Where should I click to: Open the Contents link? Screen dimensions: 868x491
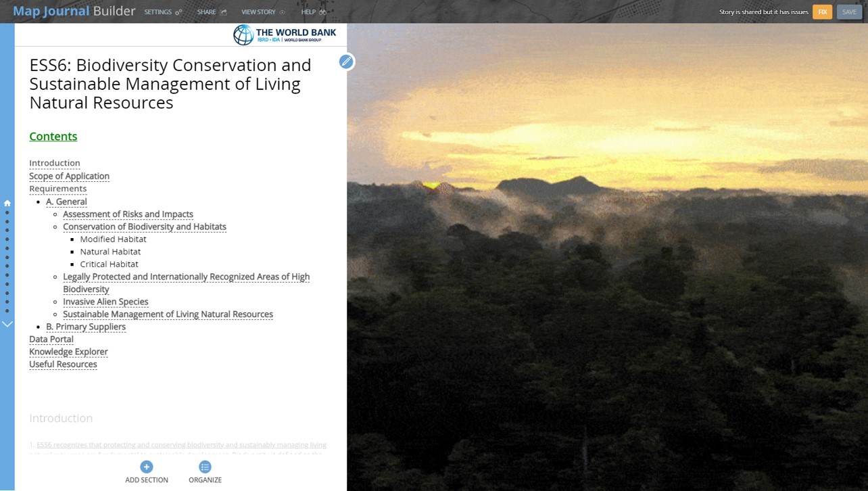[53, 136]
